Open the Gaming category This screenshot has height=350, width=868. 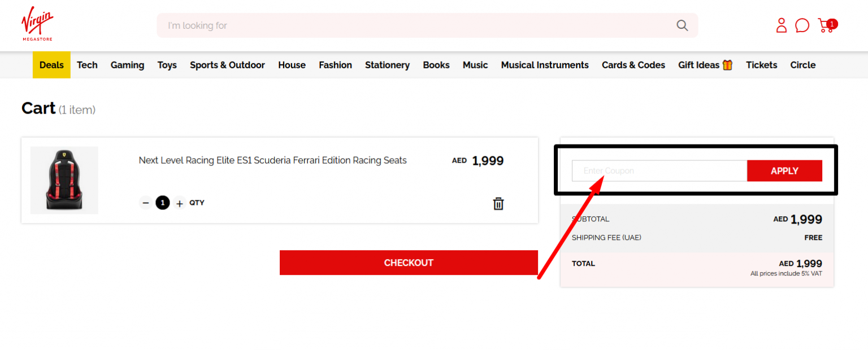click(x=127, y=64)
